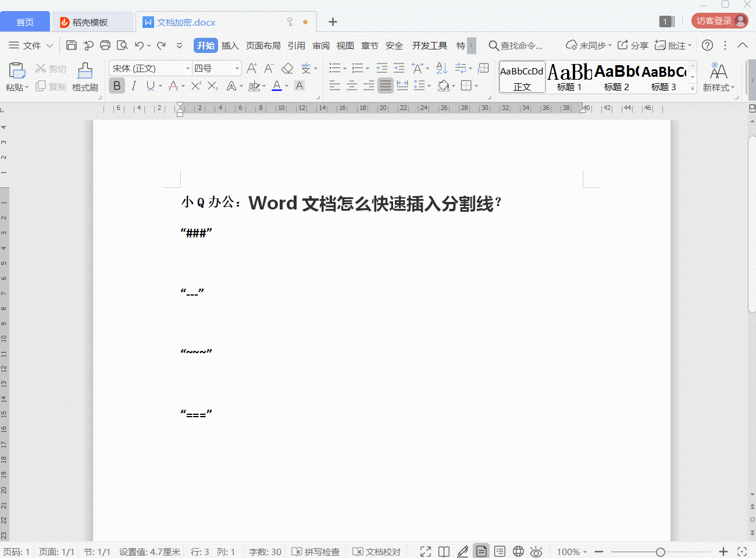Click the Save icon in quick access toolbar
Screen dimensions: 756x558
(72, 45)
